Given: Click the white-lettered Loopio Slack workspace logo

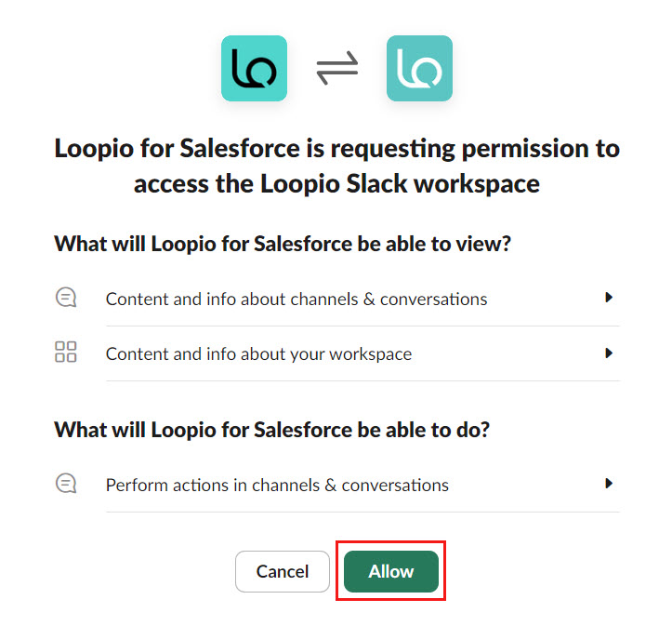Looking at the screenshot, I should pyautogui.click(x=419, y=68).
